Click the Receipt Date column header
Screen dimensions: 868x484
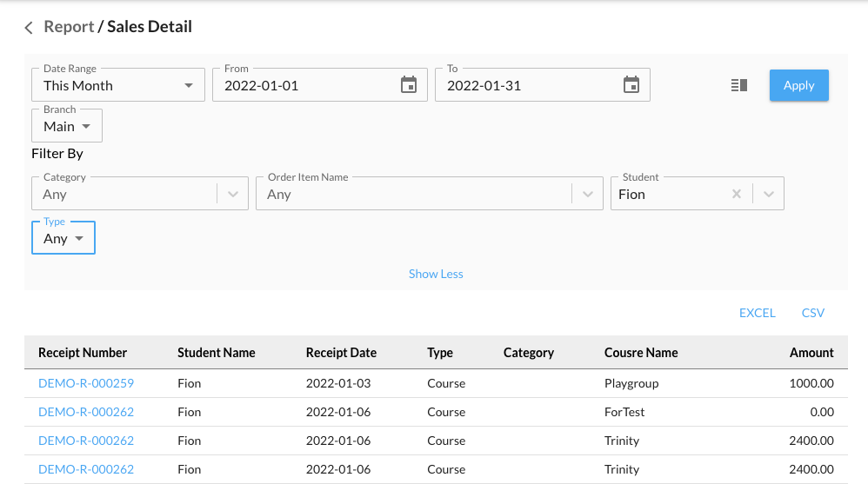click(341, 353)
